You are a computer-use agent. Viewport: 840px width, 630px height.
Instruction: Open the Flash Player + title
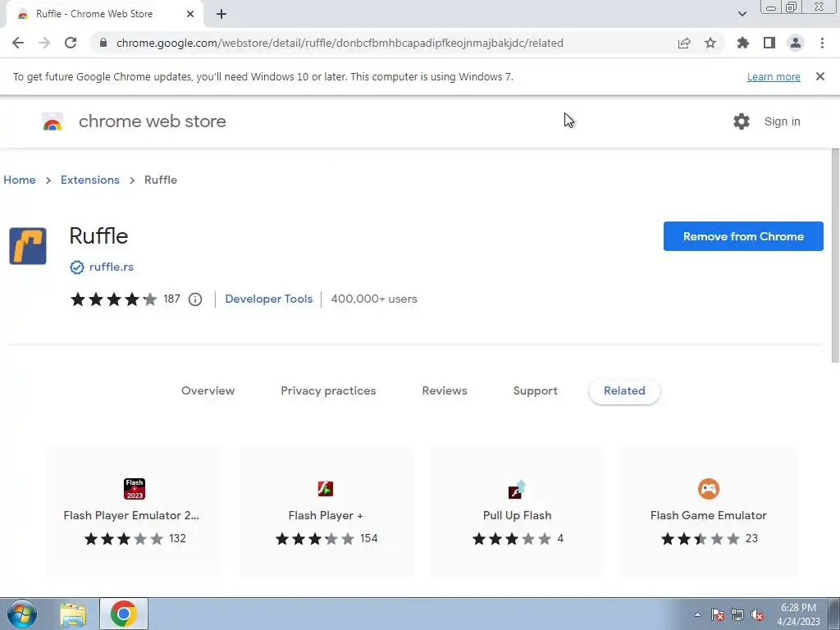click(x=326, y=515)
